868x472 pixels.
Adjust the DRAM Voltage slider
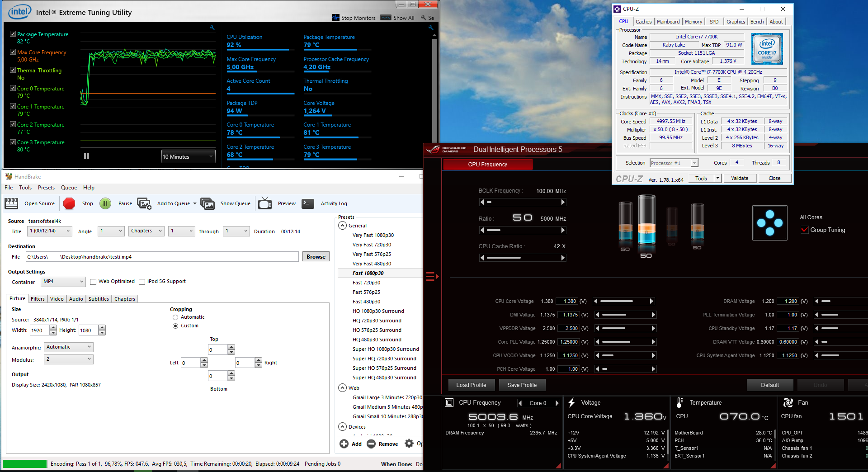click(841, 301)
